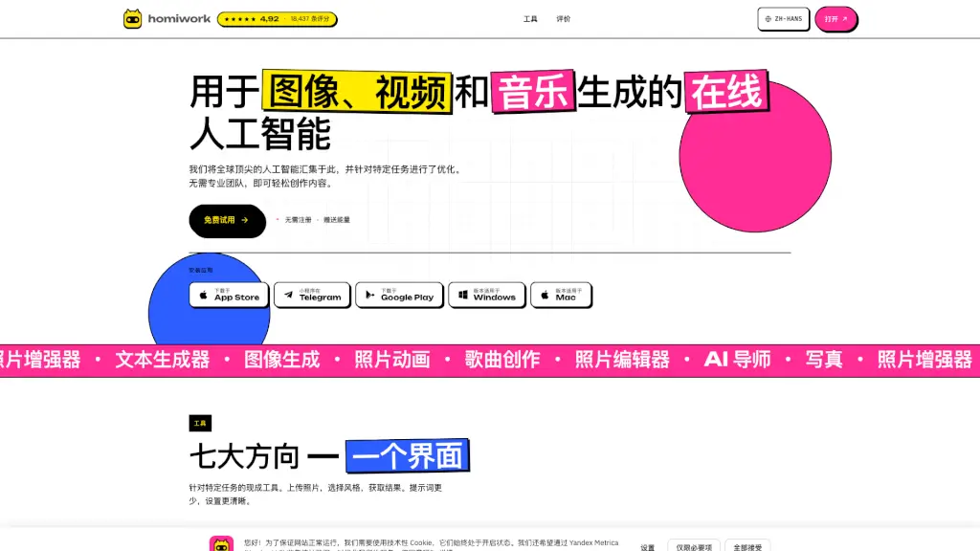This screenshot has width=980, height=551.
Task: Select 照片动画 in the pink ticker
Action: click(391, 360)
